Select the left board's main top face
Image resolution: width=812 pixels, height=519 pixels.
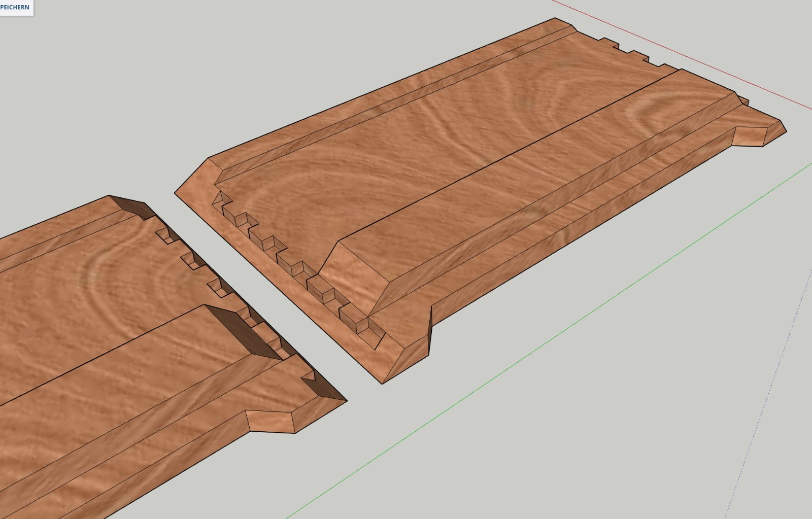click(101, 284)
